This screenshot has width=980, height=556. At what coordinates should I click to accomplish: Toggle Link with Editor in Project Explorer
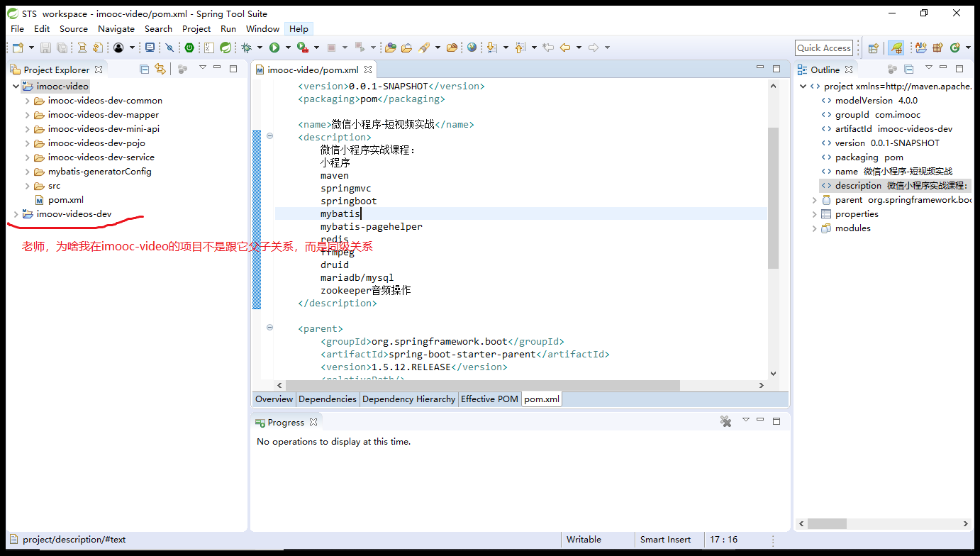(x=160, y=69)
